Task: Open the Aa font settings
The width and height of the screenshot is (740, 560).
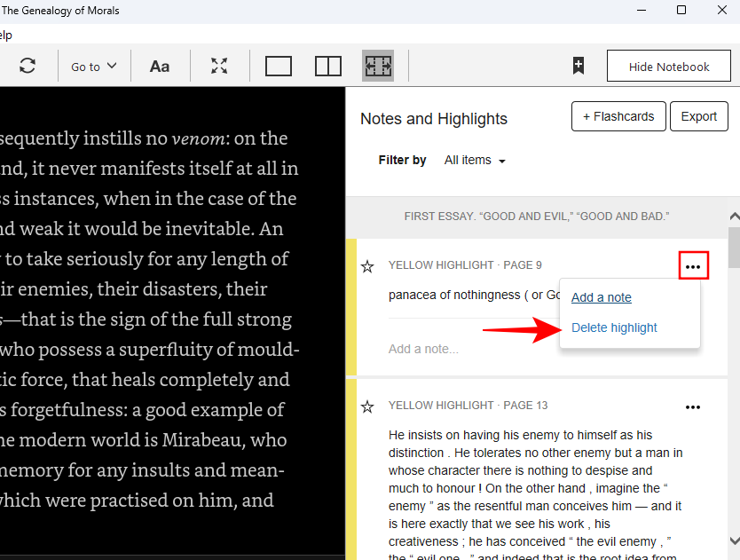Action: tap(160, 67)
